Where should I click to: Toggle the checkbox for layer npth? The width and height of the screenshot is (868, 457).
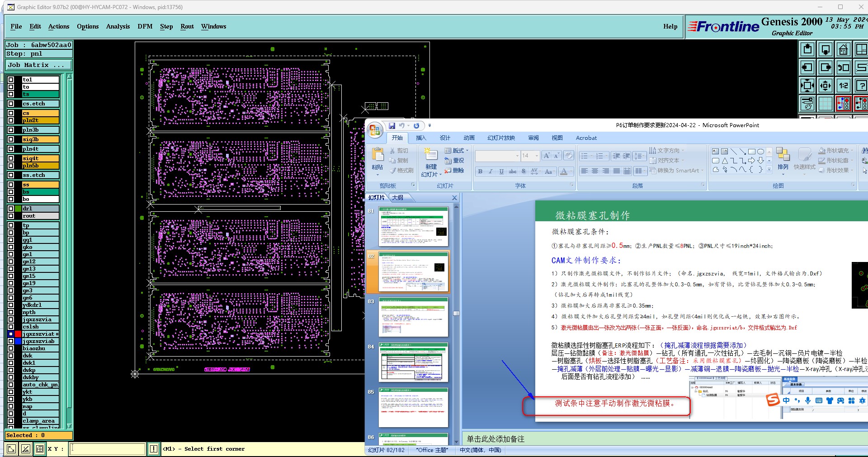tap(11, 312)
